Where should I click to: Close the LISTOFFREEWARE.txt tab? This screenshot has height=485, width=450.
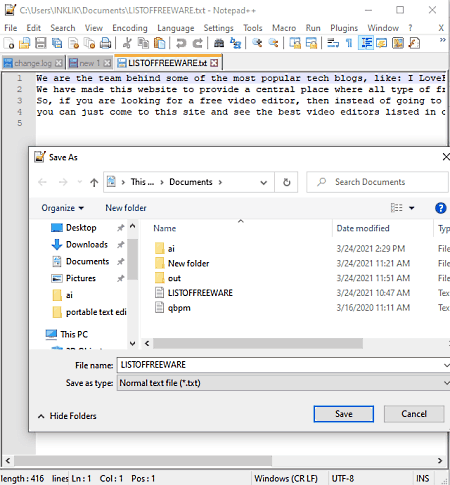pos(214,63)
